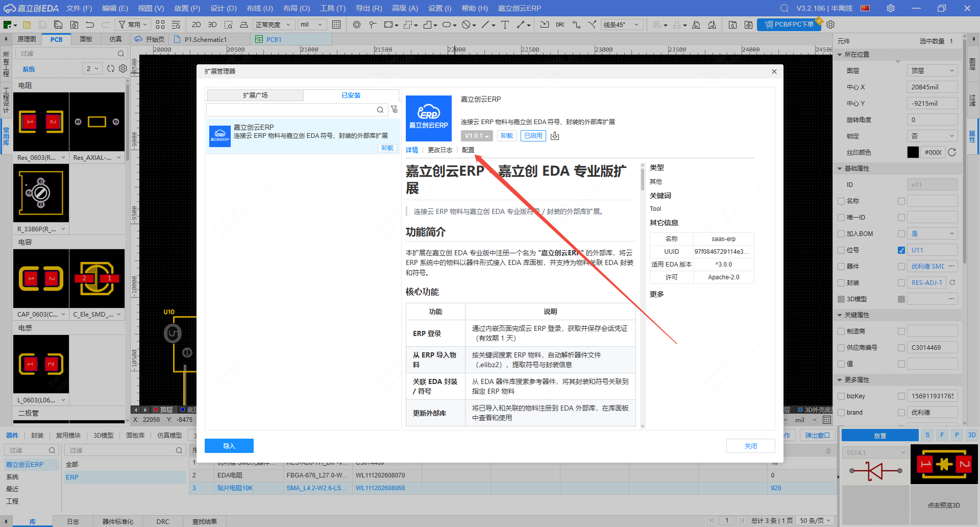Click the black silkscreen color swatch
This screenshot has width=980, height=527.
tap(913, 152)
